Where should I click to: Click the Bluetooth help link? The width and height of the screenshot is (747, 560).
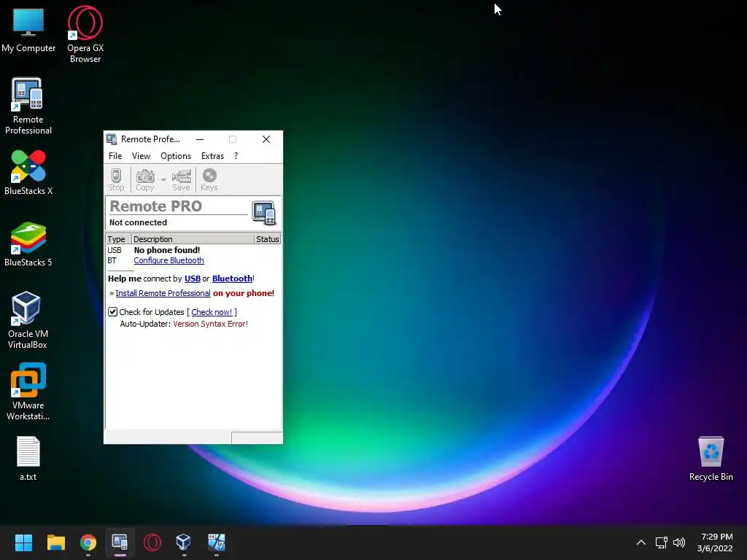pyautogui.click(x=232, y=279)
